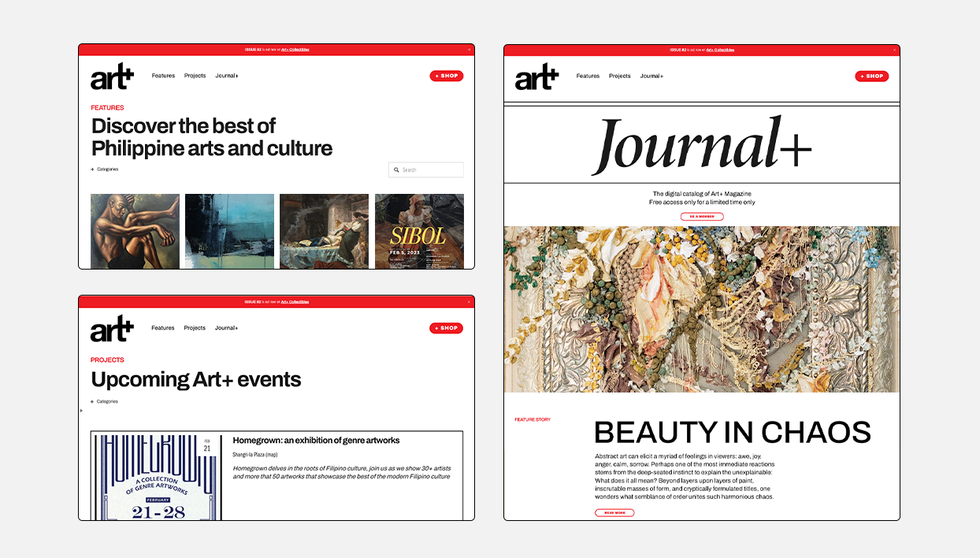
Task: Dismiss the red banner on Projects page
Action: pyautogui.click(x=469, y=302)
